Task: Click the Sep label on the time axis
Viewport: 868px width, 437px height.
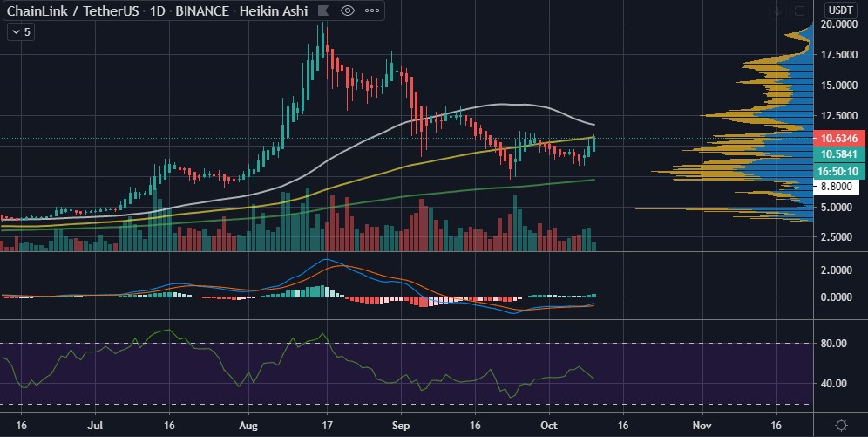Action: pyautogui.click(x=401, y=426)
